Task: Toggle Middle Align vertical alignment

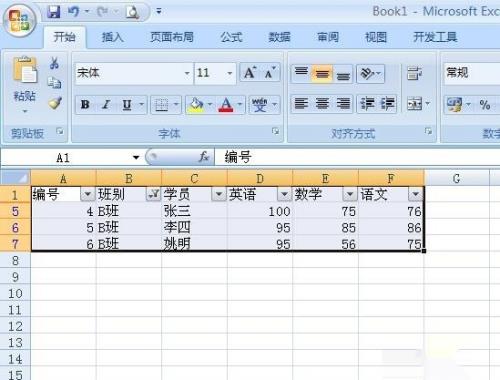Action: [322, 73]
